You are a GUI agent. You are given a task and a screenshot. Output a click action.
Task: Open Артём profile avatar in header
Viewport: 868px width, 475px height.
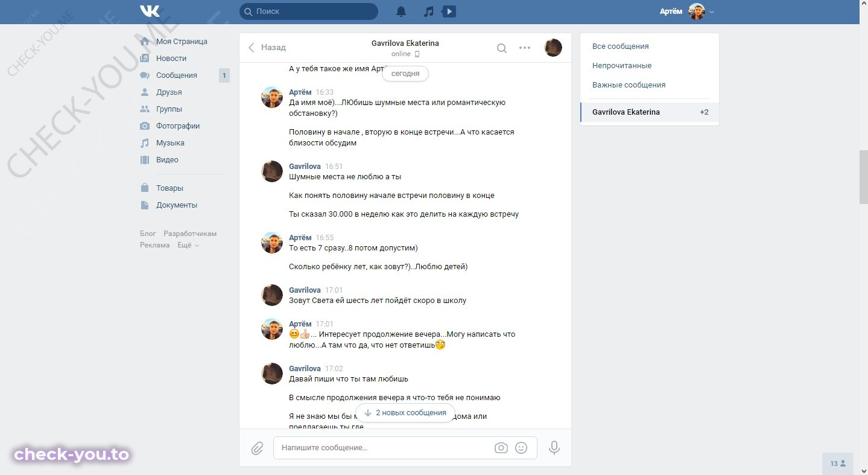pyautogui.click(x=697, y=11)
